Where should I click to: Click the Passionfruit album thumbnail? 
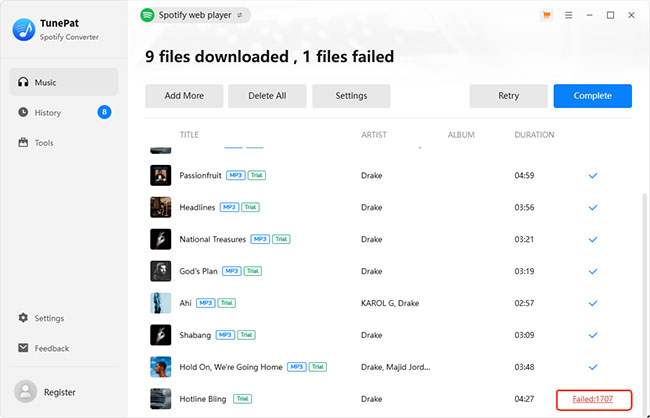pyautogui.click(x=160, y=175)
